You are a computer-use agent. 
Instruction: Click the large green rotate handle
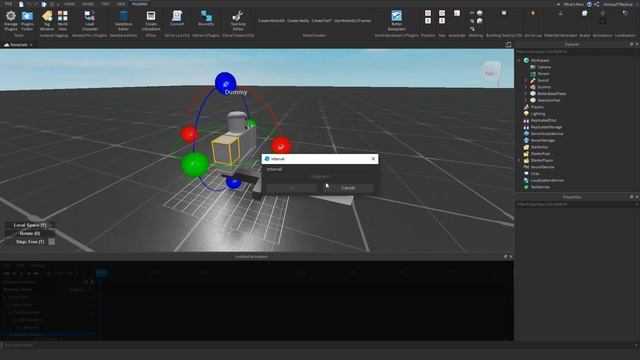195,164
